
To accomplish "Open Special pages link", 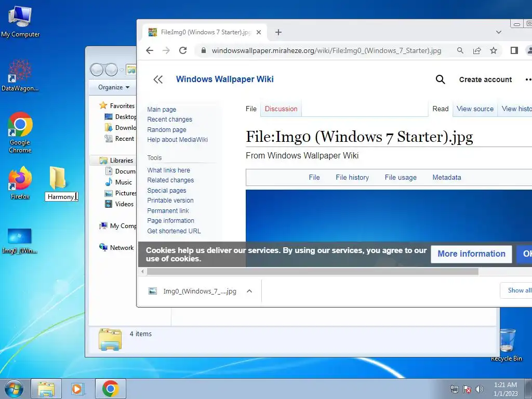I will tap(167, 190).
